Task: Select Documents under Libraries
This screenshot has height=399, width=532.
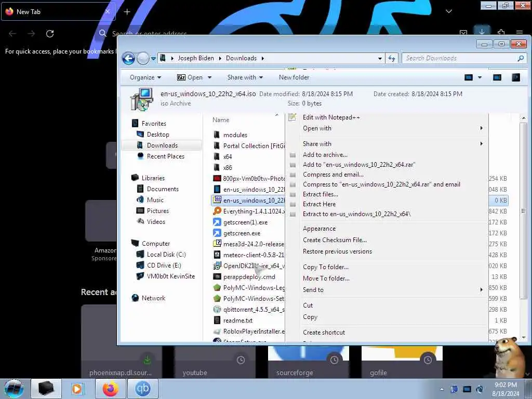Action: pyautogui.click(x=163, y=189)
